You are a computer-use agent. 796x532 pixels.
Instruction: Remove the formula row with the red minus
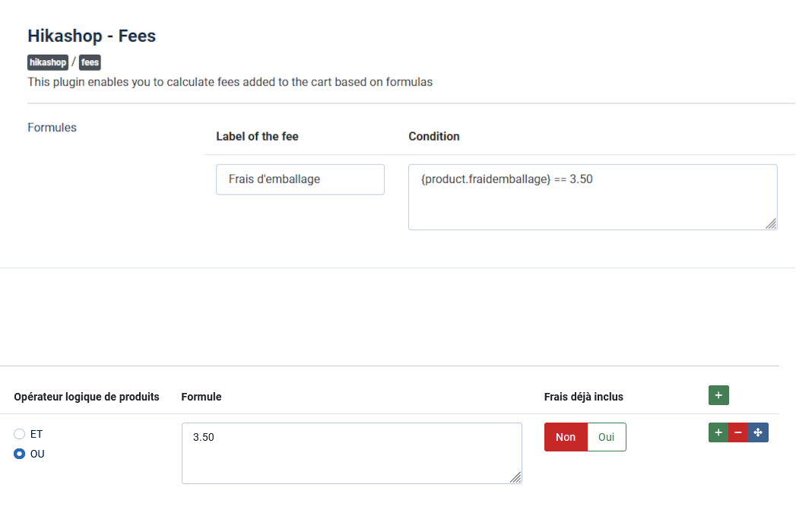coord(738,432)
